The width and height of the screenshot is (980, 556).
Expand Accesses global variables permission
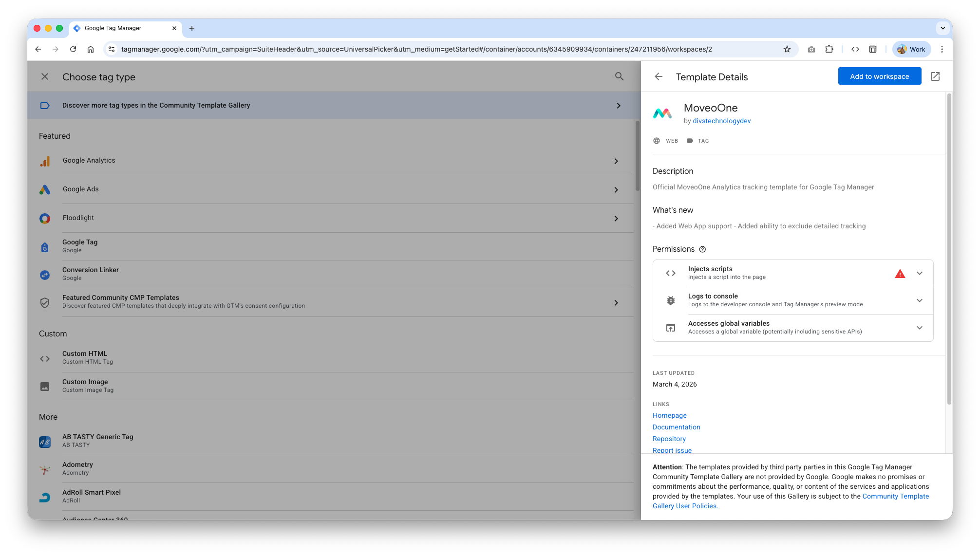920,328
